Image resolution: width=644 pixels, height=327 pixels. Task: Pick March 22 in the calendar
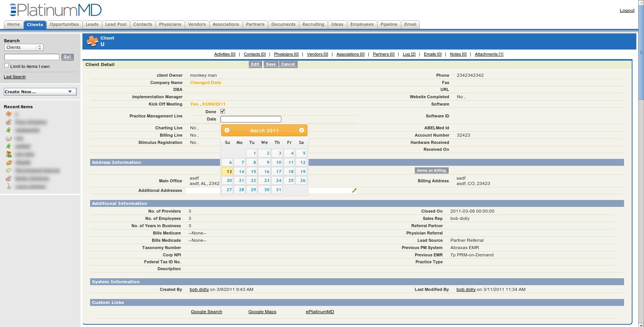(x=251, y=180)
